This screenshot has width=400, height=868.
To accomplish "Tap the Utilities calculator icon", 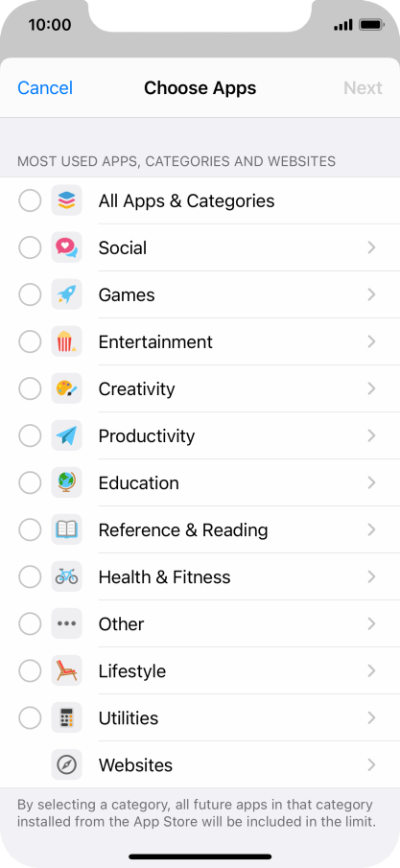I will (66, 718).
